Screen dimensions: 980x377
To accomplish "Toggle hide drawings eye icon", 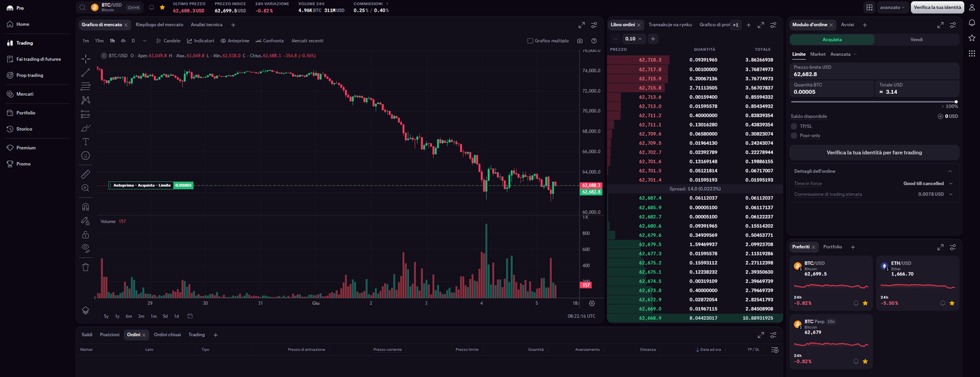I will pyautogui.click(x=85, y=248).
